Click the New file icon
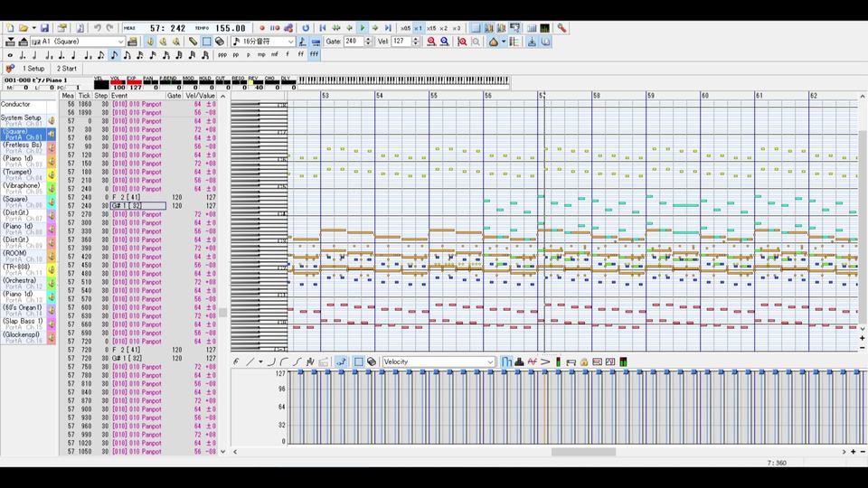This screenshot has height=488, width=868. tap(10, 28)
